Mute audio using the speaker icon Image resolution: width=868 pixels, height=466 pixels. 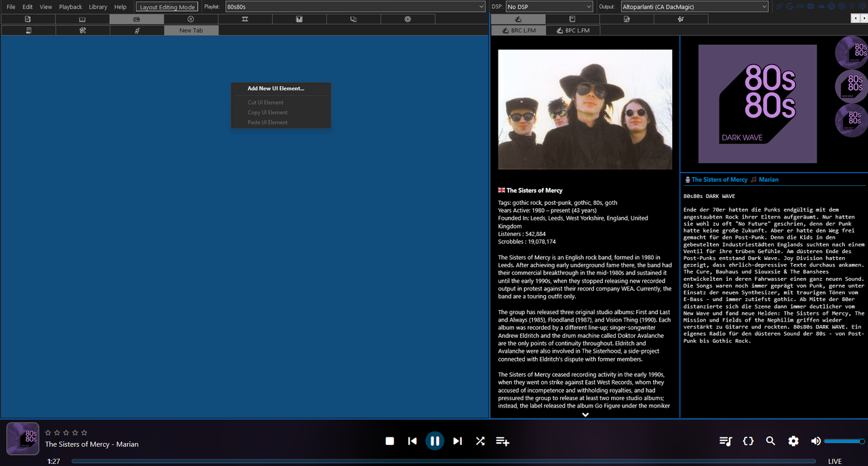[816, 441]
